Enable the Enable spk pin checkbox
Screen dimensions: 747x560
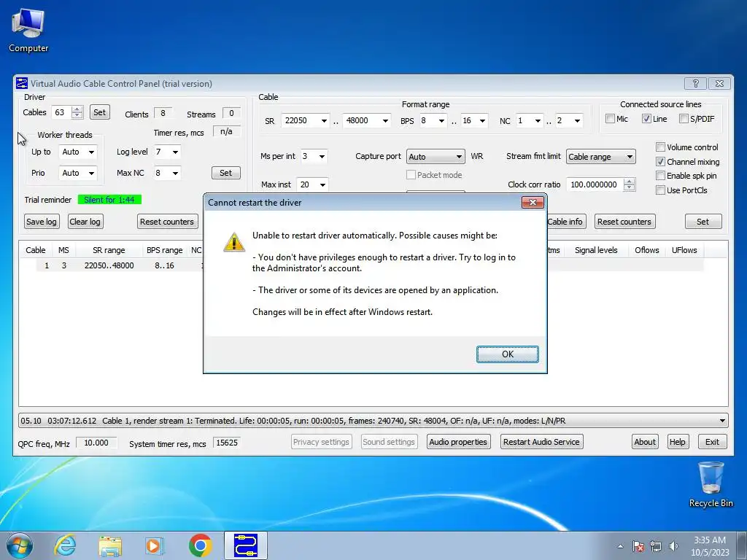coord(660,176)
